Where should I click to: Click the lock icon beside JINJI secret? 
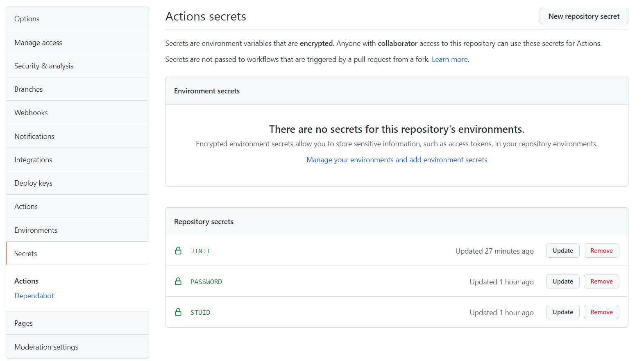(178, 251)
